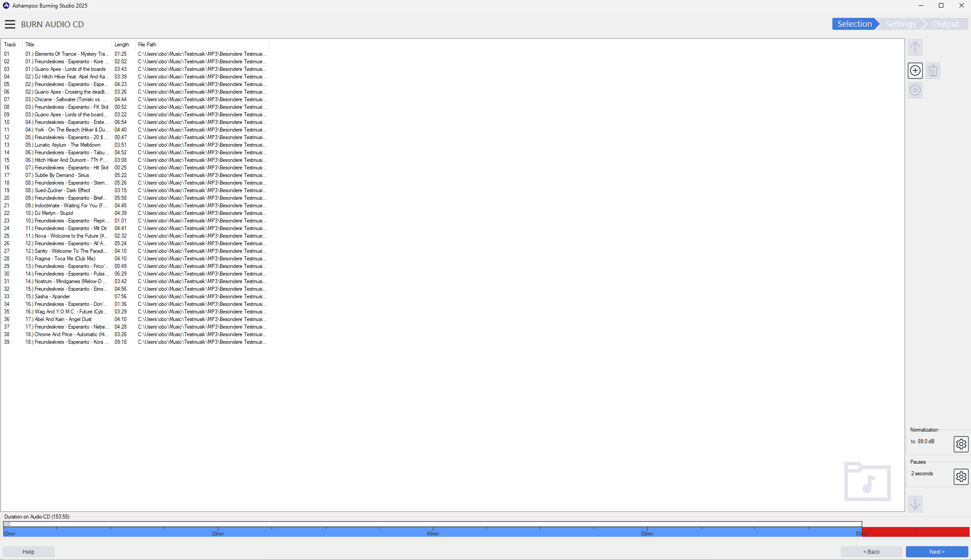The height and width of the screenshot is (560, 971).
Task: Click the 20min mark on capacity bar
Action: pyautogui.click(x=218, y=534)
